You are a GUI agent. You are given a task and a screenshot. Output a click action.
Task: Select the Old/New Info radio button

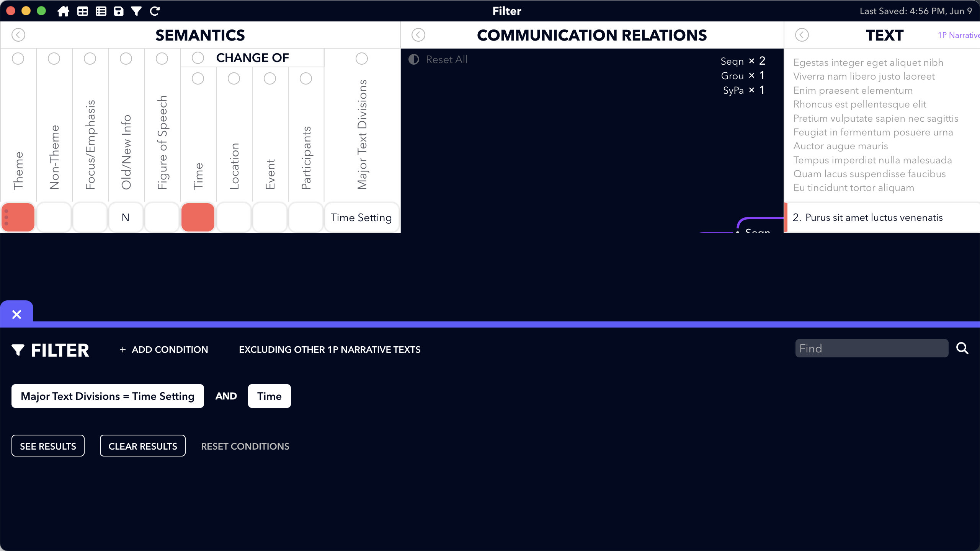tap(126, 59)
